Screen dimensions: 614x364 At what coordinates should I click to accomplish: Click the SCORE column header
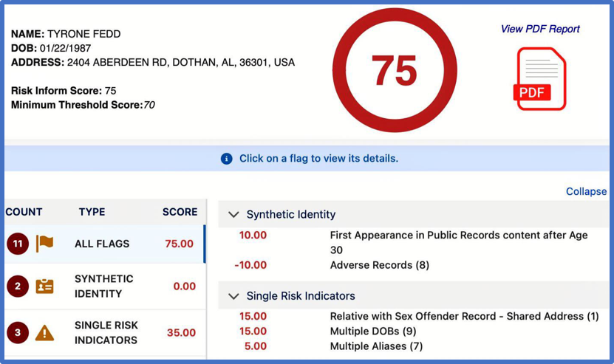point(180,212)
